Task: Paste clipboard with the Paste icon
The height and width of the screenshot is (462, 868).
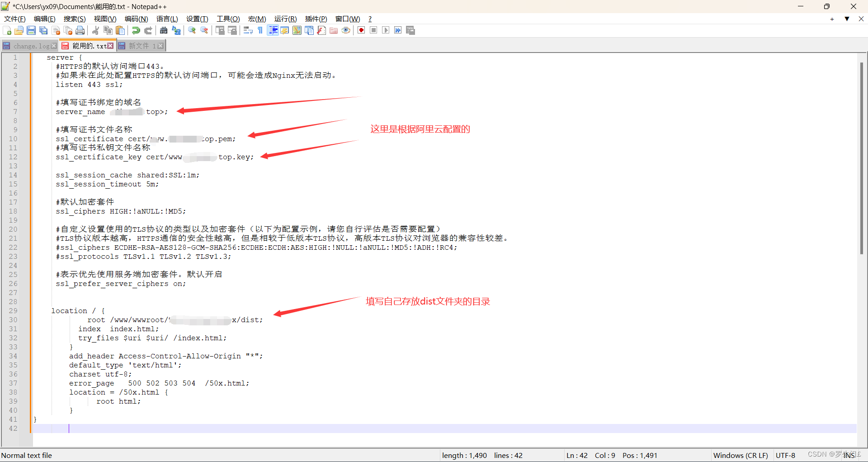Action: pos(120,30)
